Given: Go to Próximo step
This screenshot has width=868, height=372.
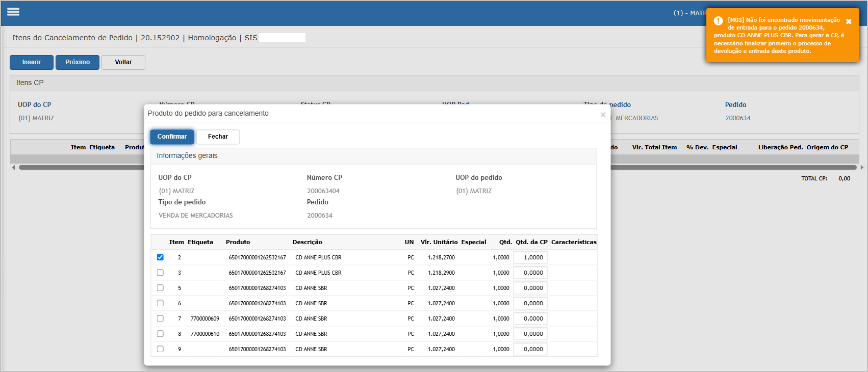Looking at the screenshot, I should point(78,62).
